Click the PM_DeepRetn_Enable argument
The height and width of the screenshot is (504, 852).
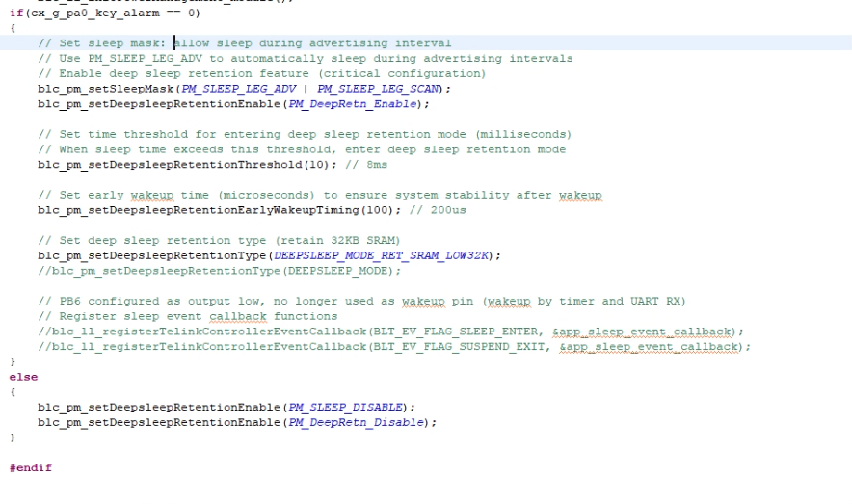click(353, 104)
